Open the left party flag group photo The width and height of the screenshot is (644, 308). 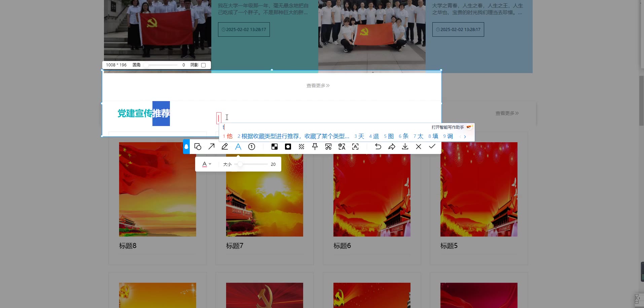[x=157, y=36]
